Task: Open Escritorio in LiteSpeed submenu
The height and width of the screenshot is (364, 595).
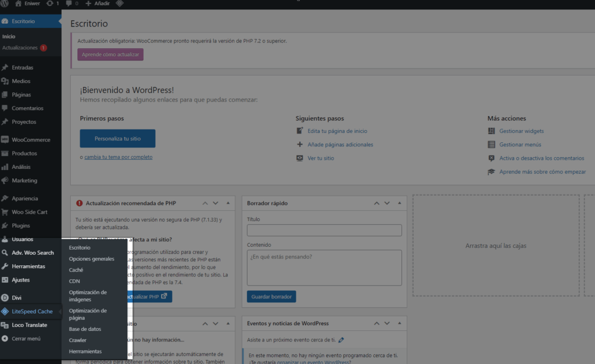Action: coord(80,247)
